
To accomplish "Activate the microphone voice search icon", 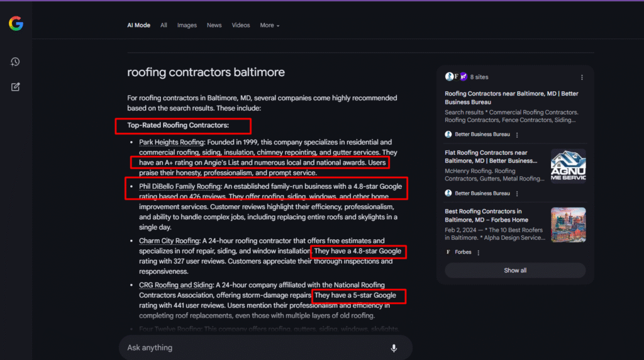I will tap(394, 348).
